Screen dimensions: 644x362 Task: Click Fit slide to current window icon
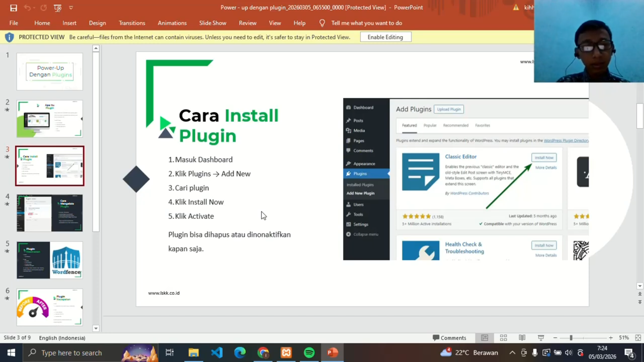pos(638,338)
